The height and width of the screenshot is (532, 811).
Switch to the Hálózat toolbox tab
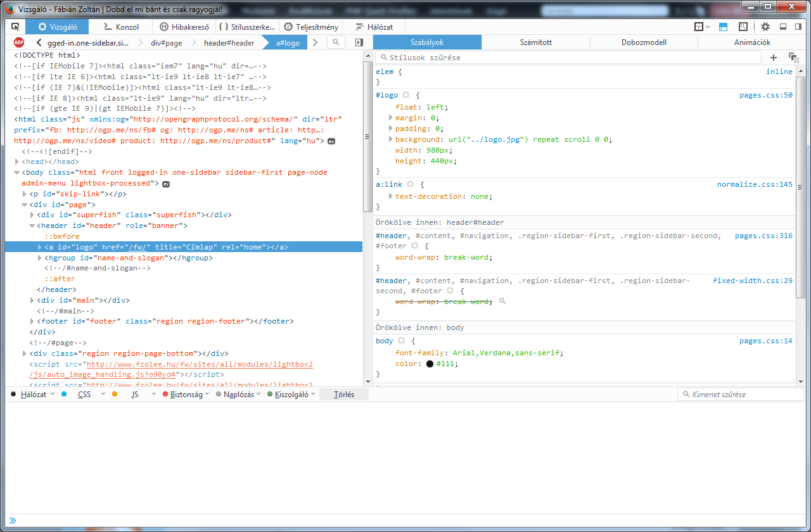click(374, 27)
